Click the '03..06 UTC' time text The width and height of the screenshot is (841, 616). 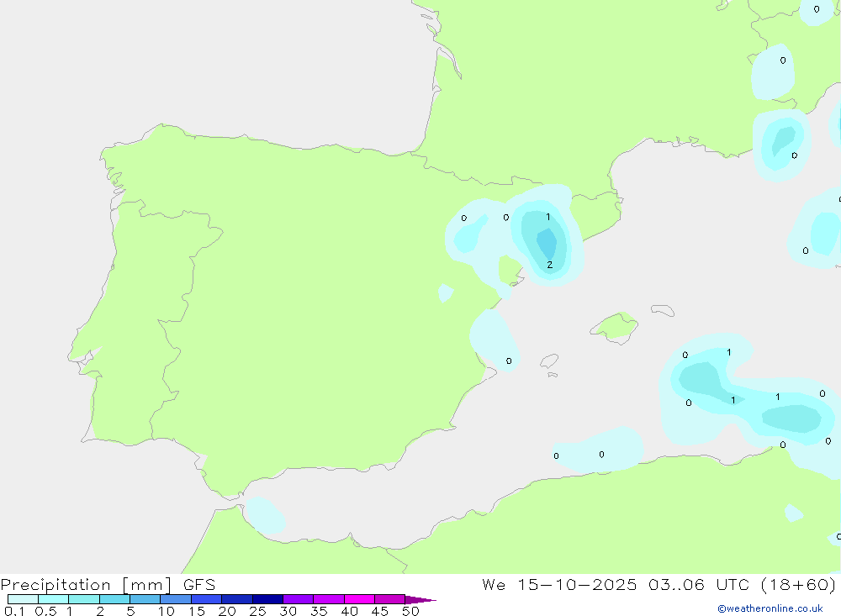click(x=698, y=584)
